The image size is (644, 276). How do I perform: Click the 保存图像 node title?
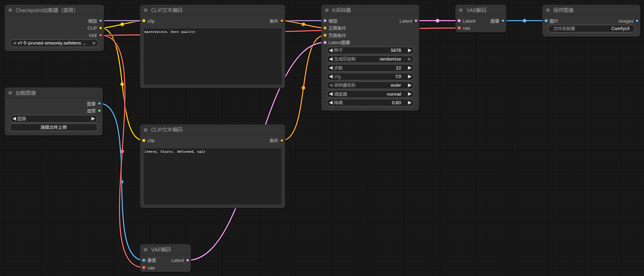(x=563, y=10)
